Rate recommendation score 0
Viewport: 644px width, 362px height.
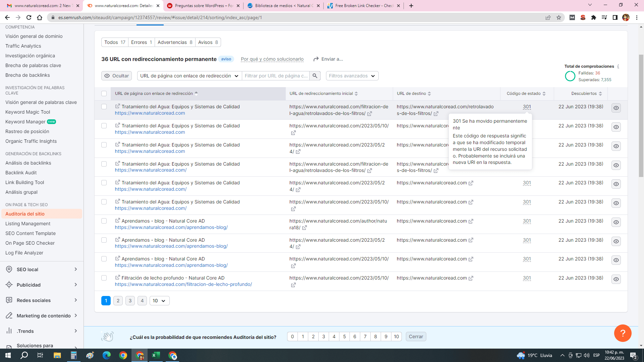tap(292, 337)
